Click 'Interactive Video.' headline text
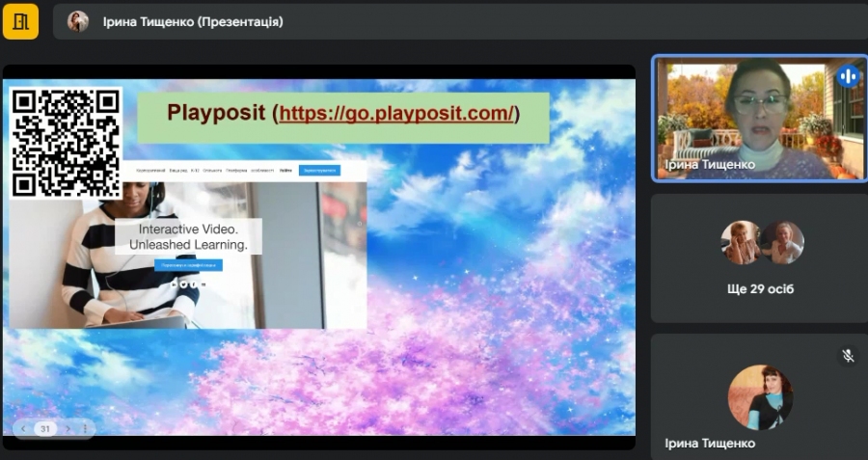This screenshot has width=868, height=460. point(188,230)
